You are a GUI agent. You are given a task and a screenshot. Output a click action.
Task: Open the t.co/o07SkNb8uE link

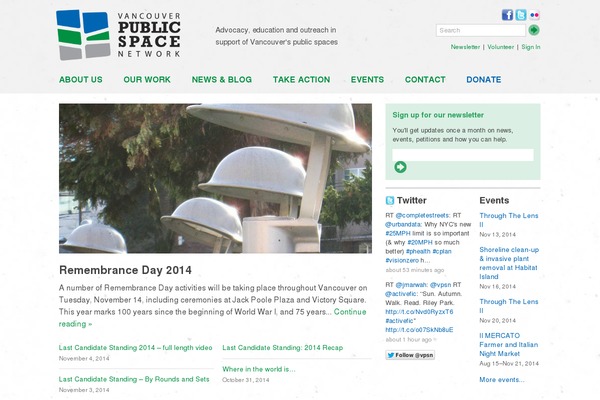click(419, 330)
